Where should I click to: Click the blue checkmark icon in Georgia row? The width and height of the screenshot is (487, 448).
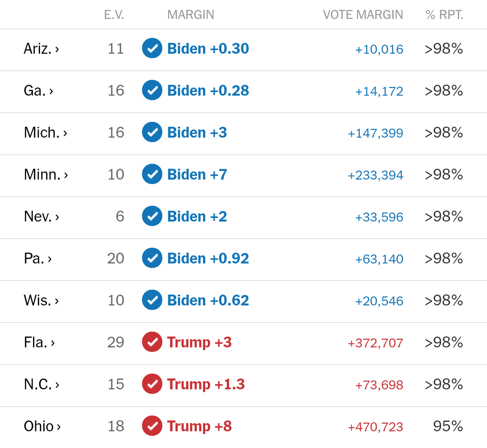coord(152,90)
